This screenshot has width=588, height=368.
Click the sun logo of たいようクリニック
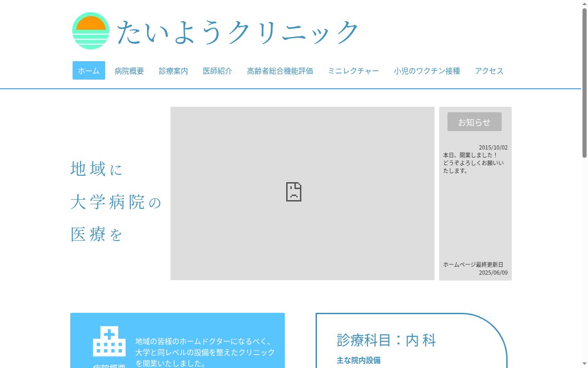coord(91,31)
